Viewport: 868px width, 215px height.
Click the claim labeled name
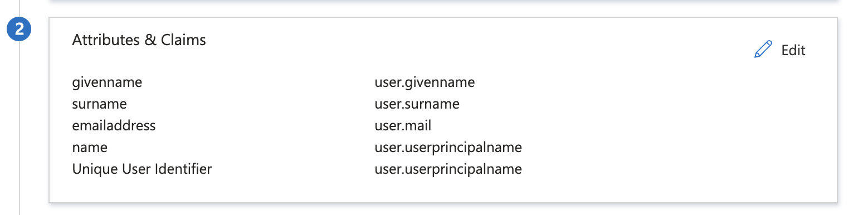(90, 148)
